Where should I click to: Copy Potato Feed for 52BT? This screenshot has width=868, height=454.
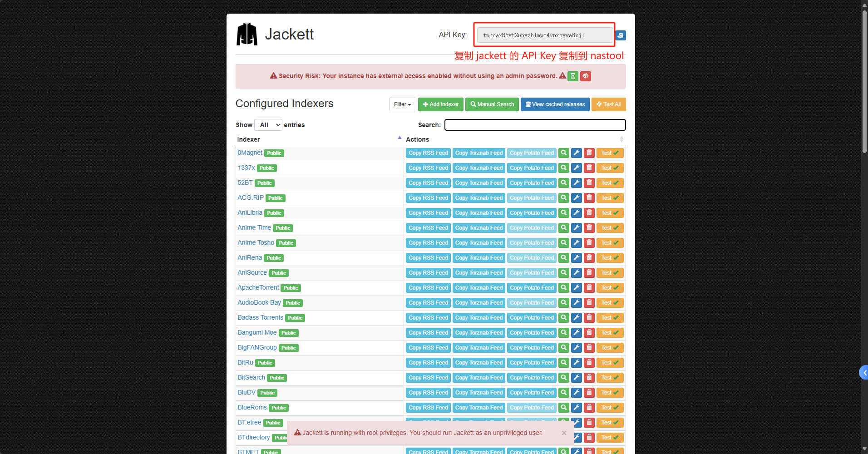pyautogui.click(x=532, y=183)
